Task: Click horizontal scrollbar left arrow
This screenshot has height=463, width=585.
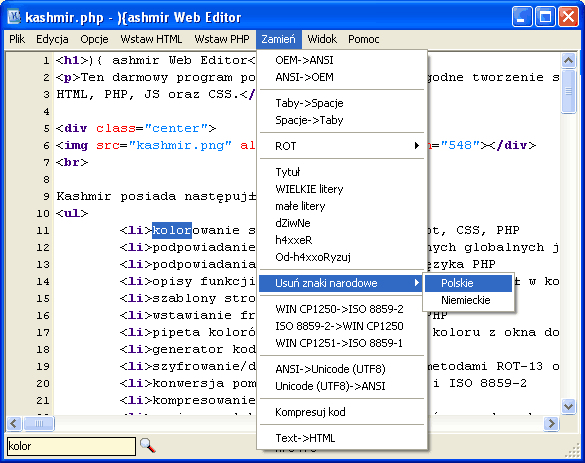Action: click(x=14, y=423)
